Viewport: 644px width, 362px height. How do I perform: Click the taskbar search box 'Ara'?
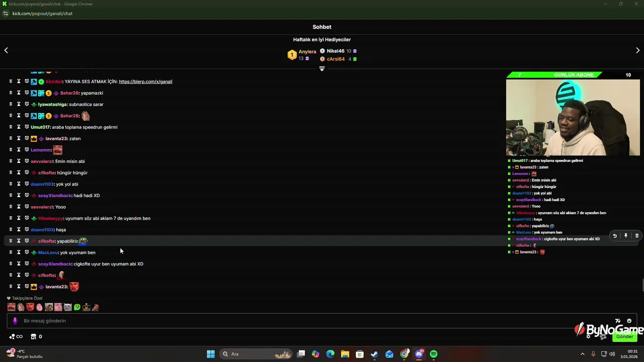[257, 354]
